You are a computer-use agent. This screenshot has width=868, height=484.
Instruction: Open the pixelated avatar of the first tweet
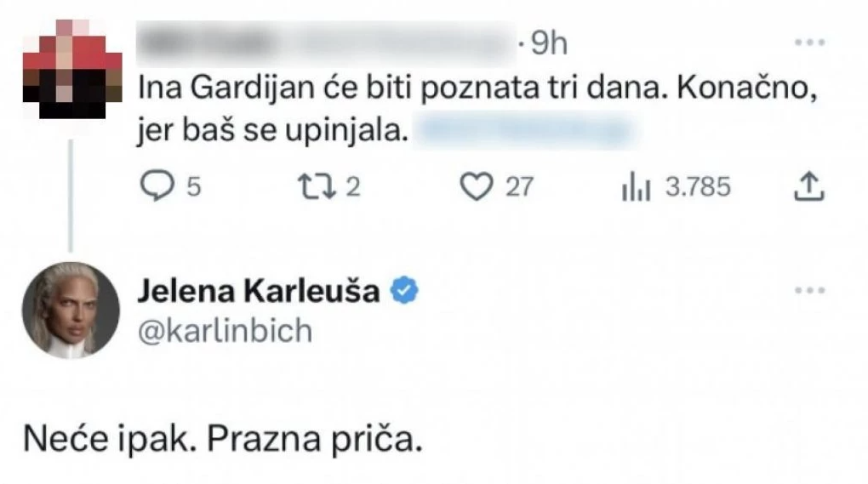(72, 68)
